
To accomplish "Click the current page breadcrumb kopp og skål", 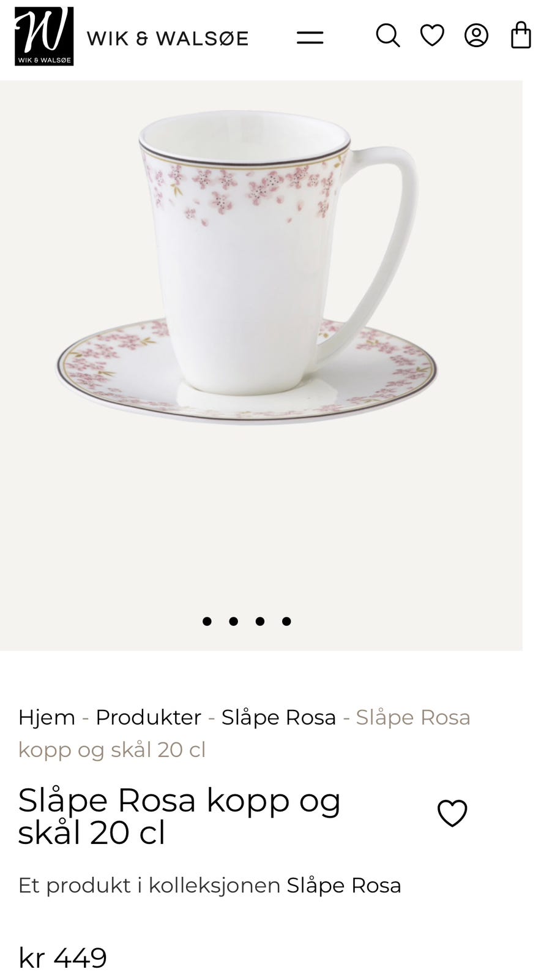I will 244,733.
